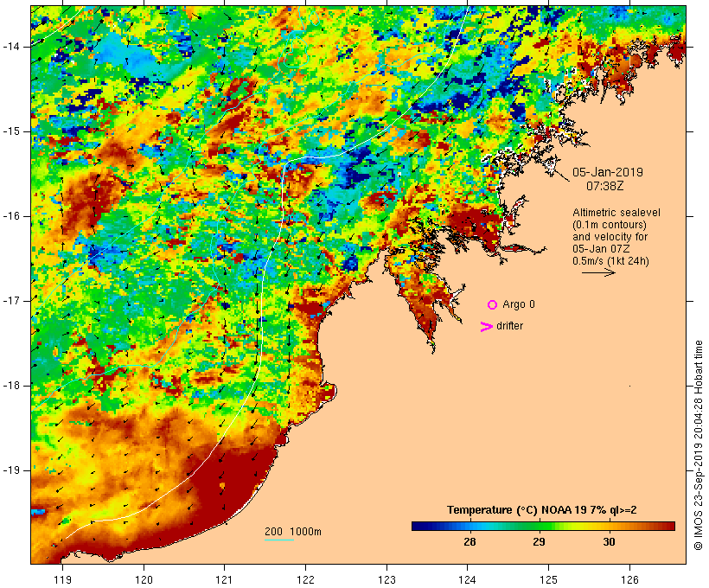Click the 'and velocity for' text line
The image size is (709, 588).
coord(610,237)
